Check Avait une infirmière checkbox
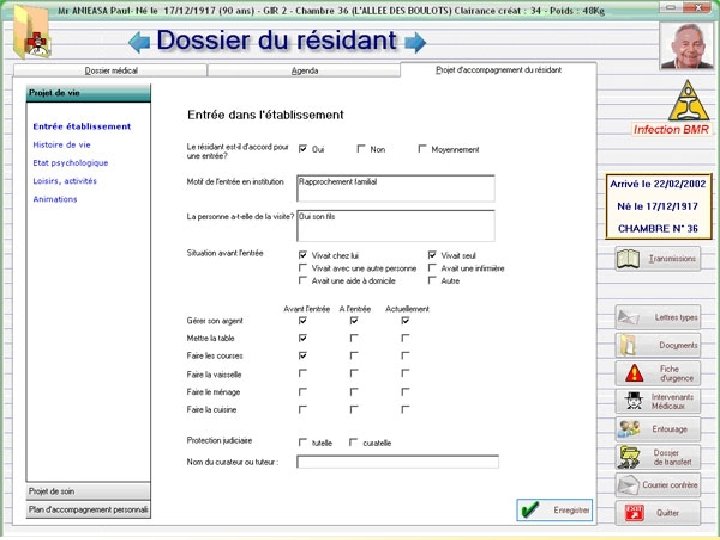Viewport: 720px width, 540px height. pos(432,268)
